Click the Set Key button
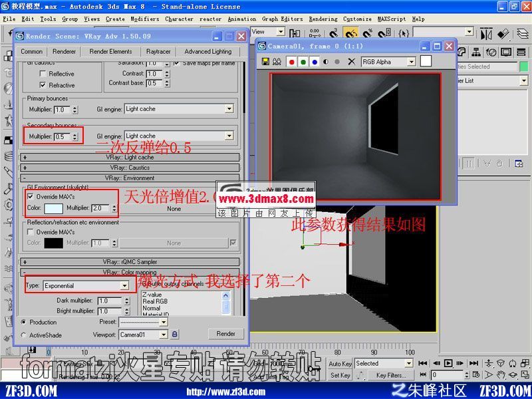 pos(340,375)
